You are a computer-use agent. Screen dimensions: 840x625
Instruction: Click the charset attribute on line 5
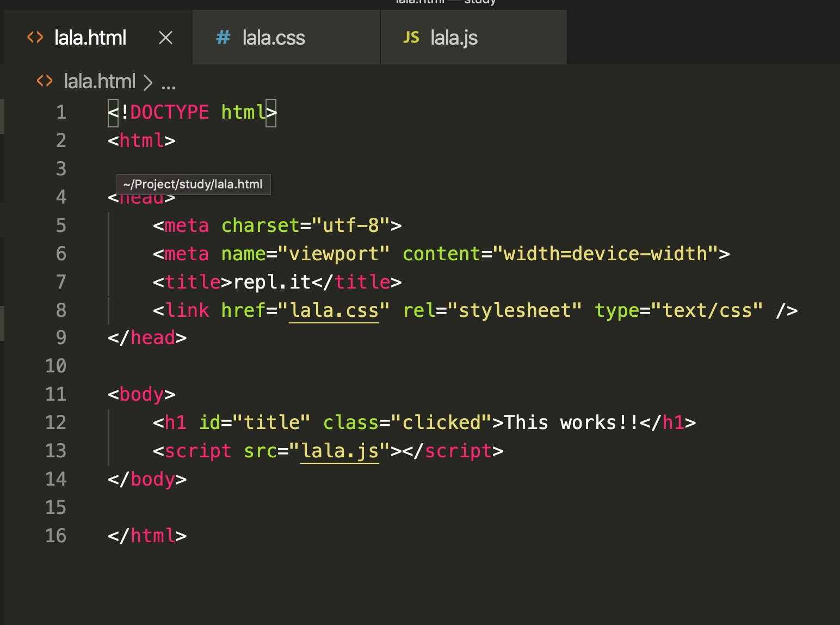coord(261,225)
